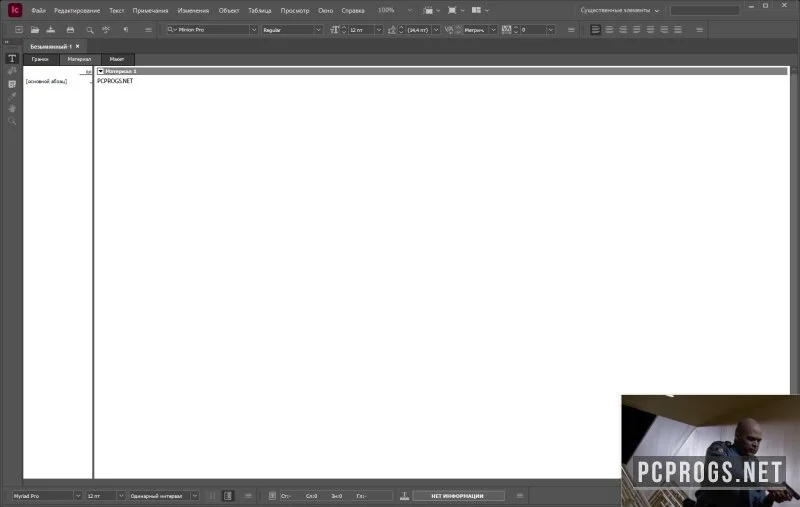Align text center
Image resolution: width=800 pixels, height=507 pixels.
coord(609,30)
